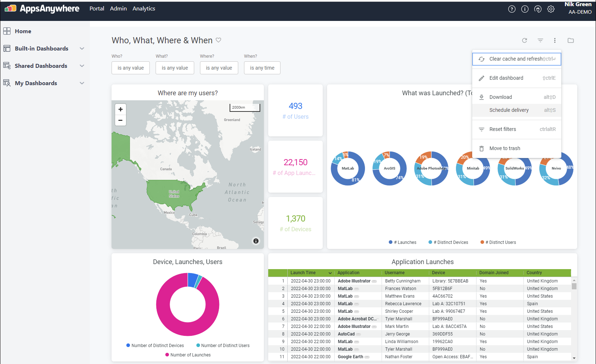Toggle the dashboard filters icon

tap(540, 40)
